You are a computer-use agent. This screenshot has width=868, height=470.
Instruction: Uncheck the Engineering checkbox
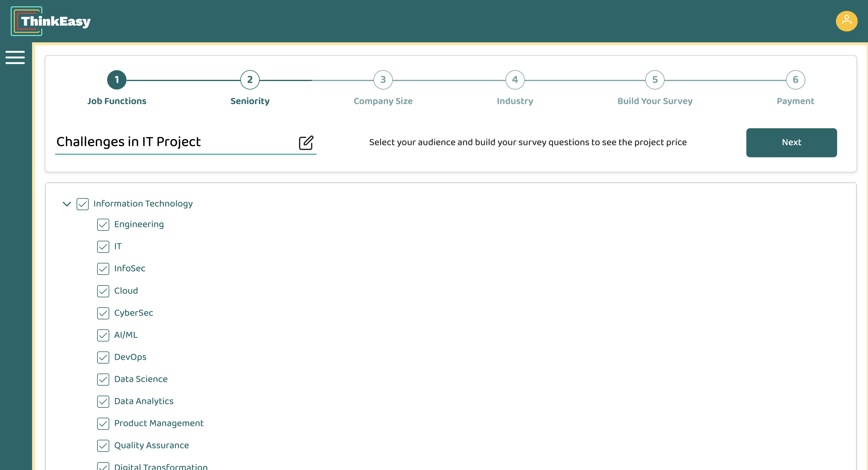(x=103, y=224)
